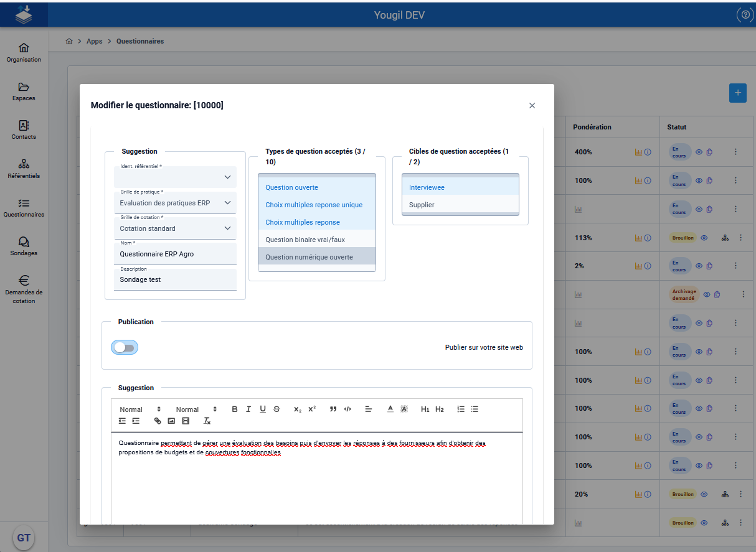Open Espaces in the sidebar
Image resolution: width=756 pixels, height=552 pixels.
click(x=24, y=91)
